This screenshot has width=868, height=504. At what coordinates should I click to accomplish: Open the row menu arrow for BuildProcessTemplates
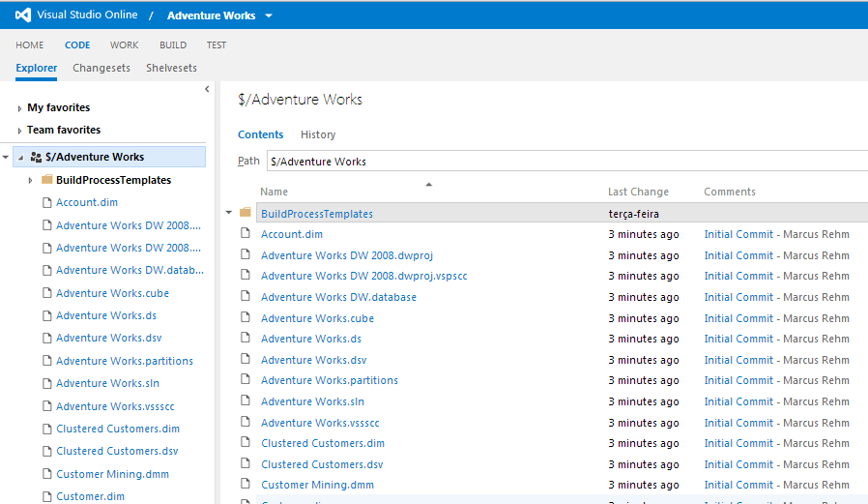pos(229,213)
